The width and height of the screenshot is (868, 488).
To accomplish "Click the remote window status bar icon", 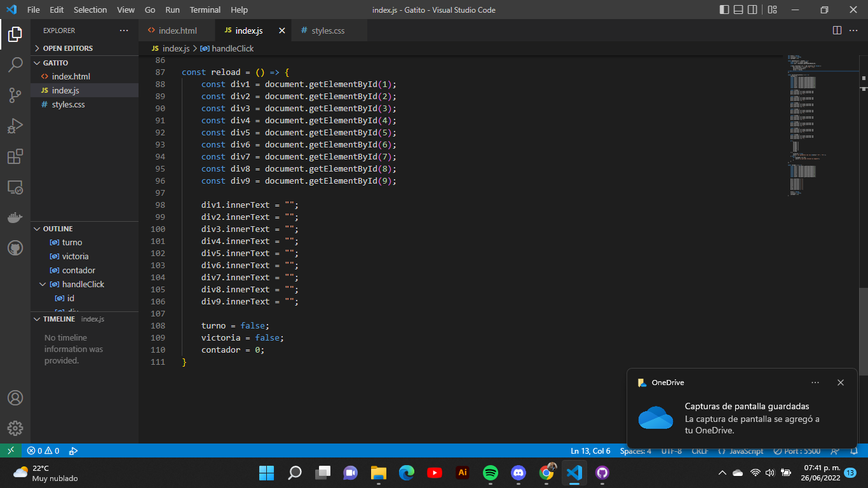I will 10,451.
